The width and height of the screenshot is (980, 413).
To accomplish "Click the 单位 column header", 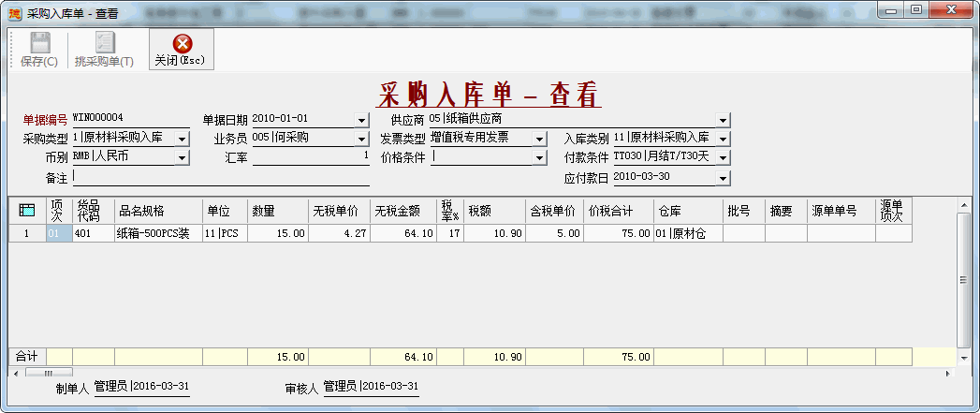I will pyautogui.click(x=225, y=211).
